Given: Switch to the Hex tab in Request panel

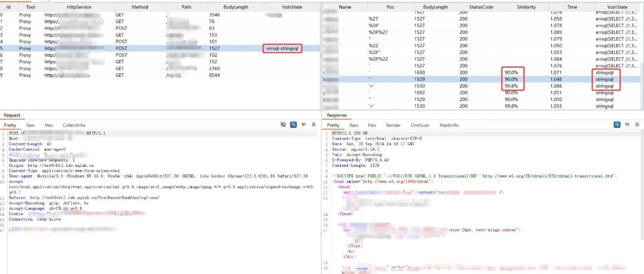Looking at the screenshot, I should (x=49, y=125).
